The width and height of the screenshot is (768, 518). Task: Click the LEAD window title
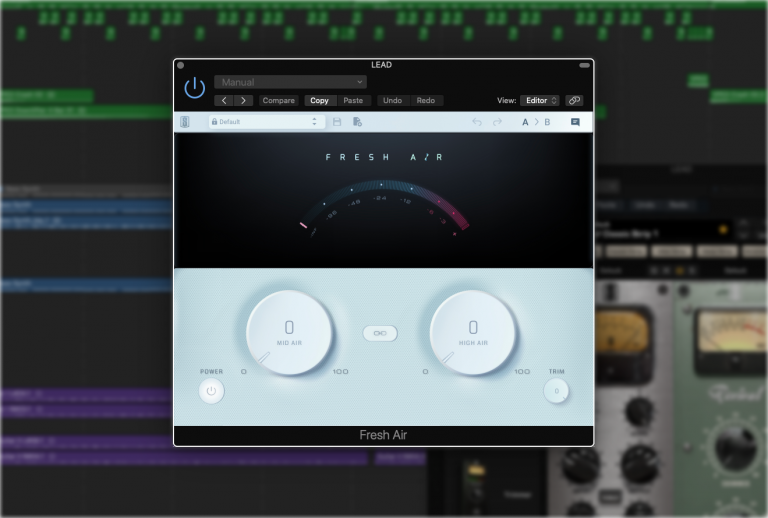382,65
